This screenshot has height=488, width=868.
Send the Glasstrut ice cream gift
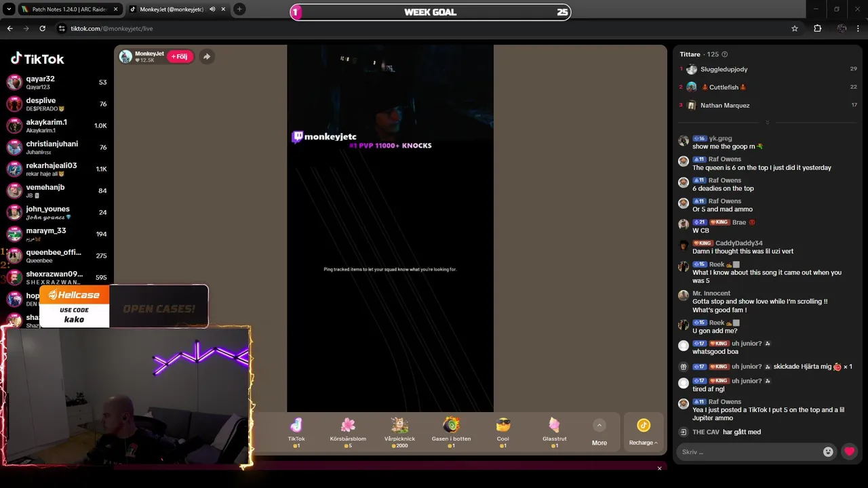(x=554, y=431)
